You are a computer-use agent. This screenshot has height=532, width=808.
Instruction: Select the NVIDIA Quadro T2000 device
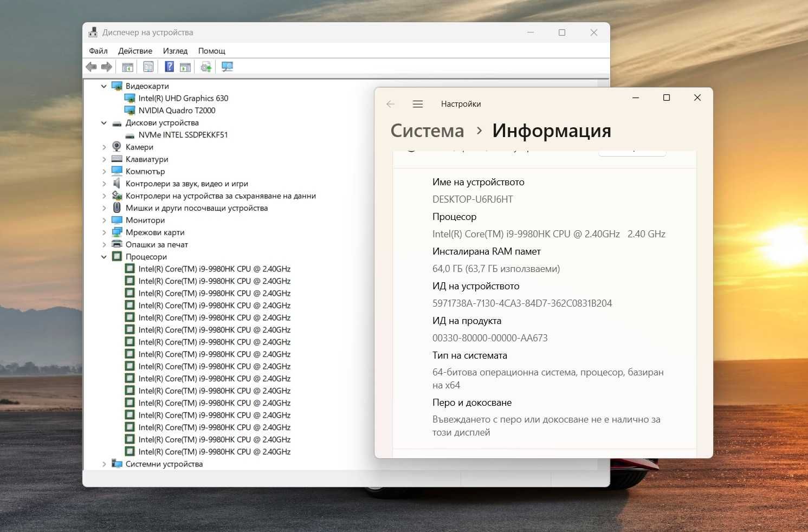tap(177, 111)
